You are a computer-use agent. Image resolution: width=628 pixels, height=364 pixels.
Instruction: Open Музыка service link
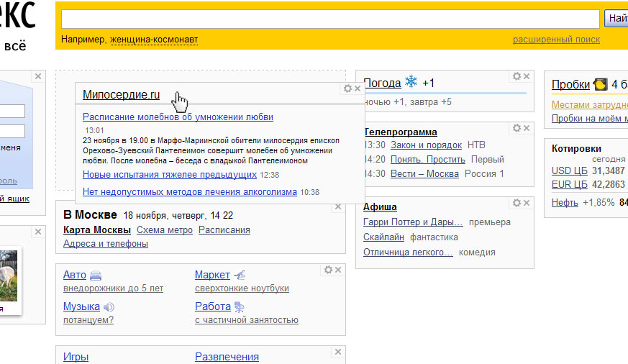point(81,306)
